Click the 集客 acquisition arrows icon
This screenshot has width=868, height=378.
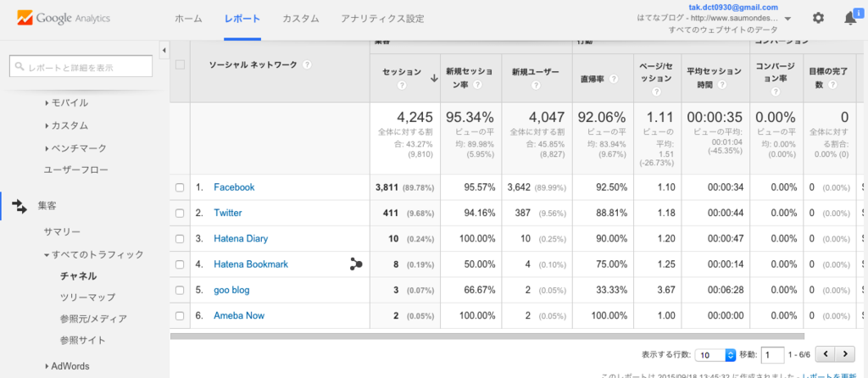19,207
